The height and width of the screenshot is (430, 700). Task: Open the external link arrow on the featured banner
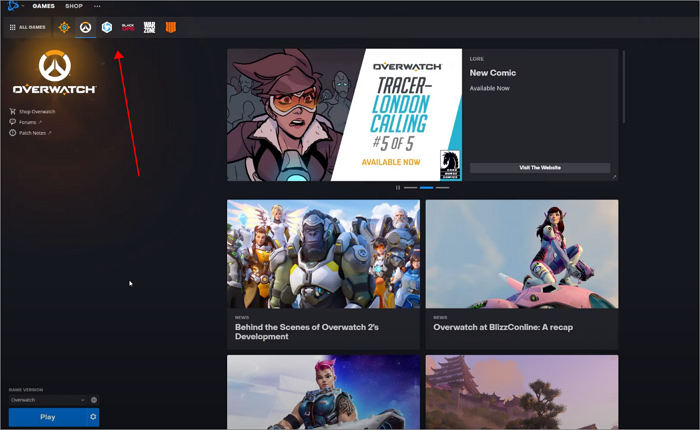pos(614,177)
